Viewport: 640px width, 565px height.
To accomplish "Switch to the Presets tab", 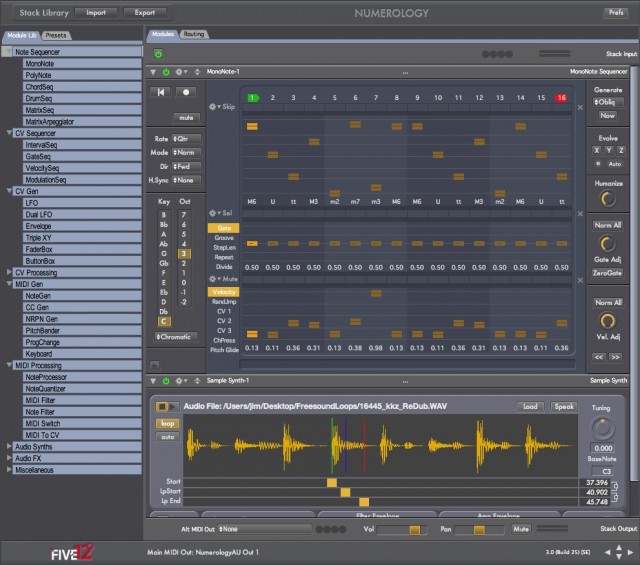I will (x=56, y=35).
